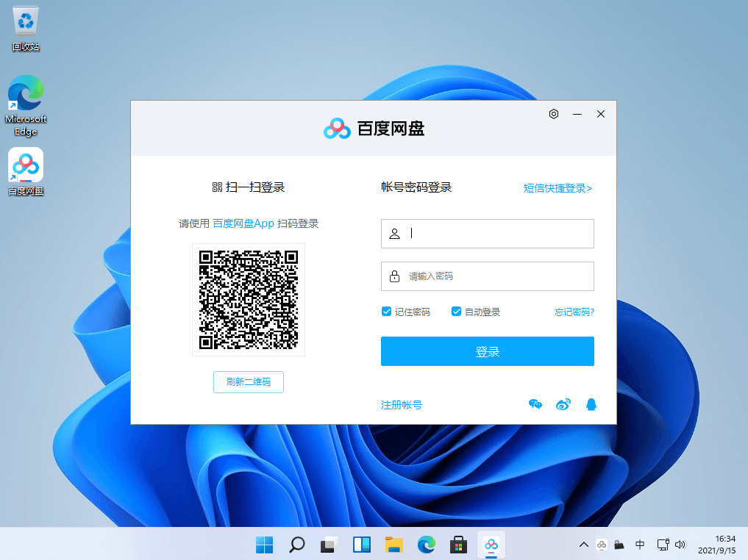Open Widgets panel on taskbar
The width and height of the screenshot is (748, 560).
[362, 545]
